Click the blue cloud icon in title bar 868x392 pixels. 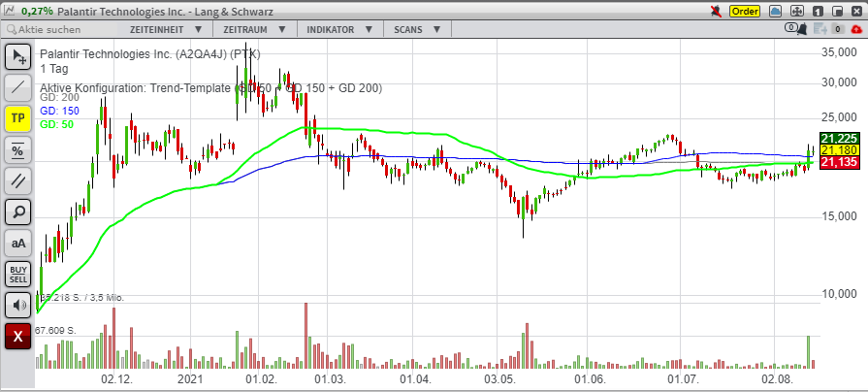776,11
